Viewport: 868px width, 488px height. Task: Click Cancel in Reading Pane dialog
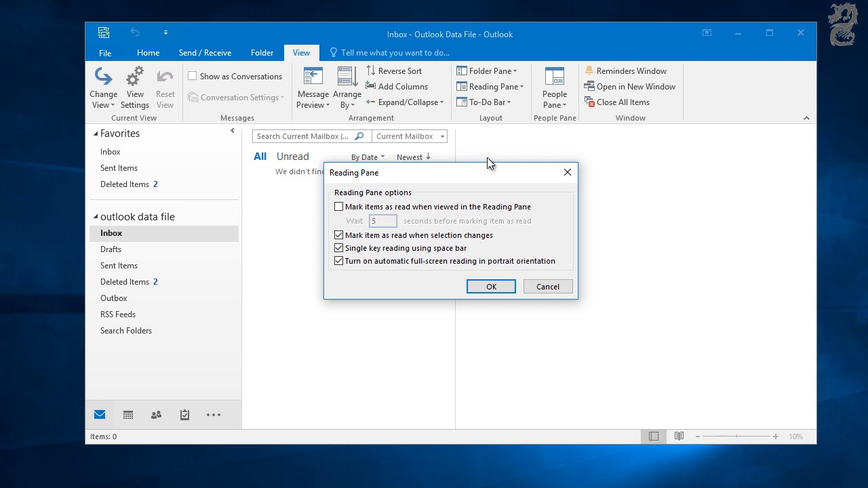[x=548, y=287]
